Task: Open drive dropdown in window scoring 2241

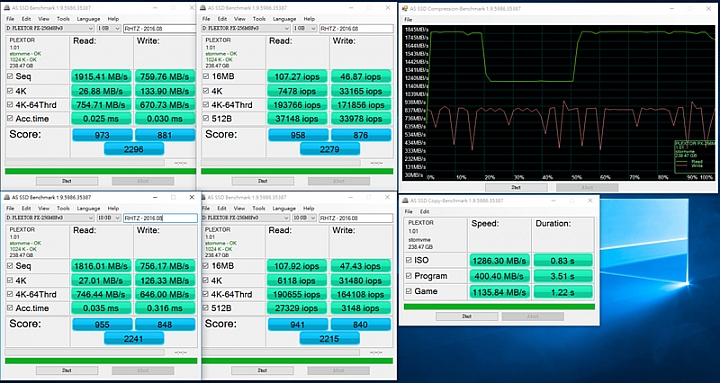Action: [x=50, y=218]
